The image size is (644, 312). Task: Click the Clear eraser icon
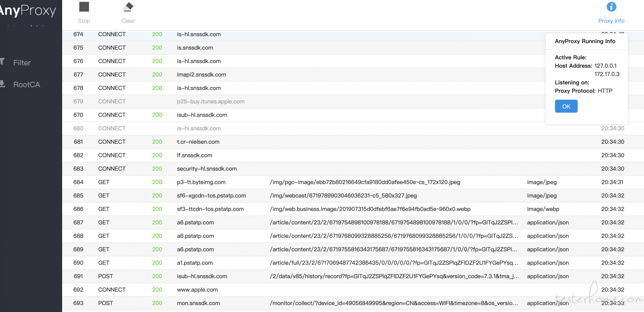pos(128,7)
